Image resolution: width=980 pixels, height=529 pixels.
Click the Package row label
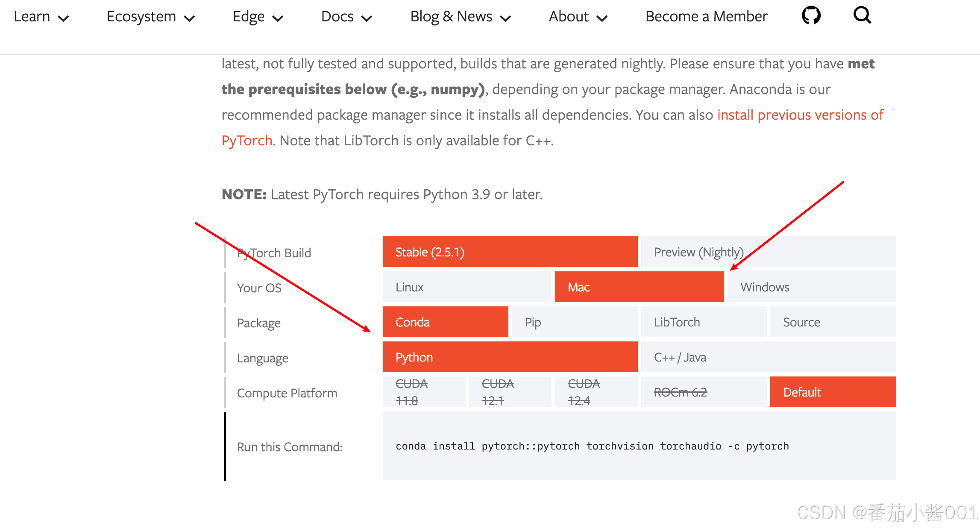[x=259, y=323]
